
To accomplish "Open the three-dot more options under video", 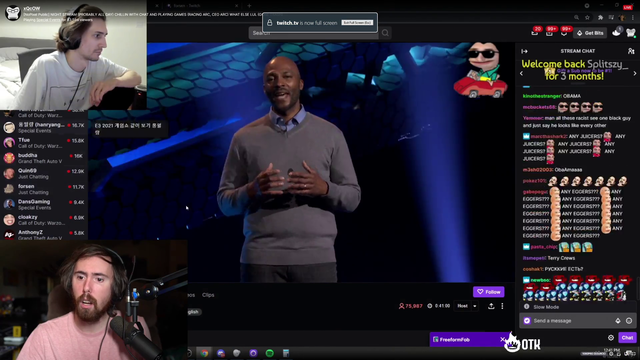I will pyautogui.click(x=502, y=306).
